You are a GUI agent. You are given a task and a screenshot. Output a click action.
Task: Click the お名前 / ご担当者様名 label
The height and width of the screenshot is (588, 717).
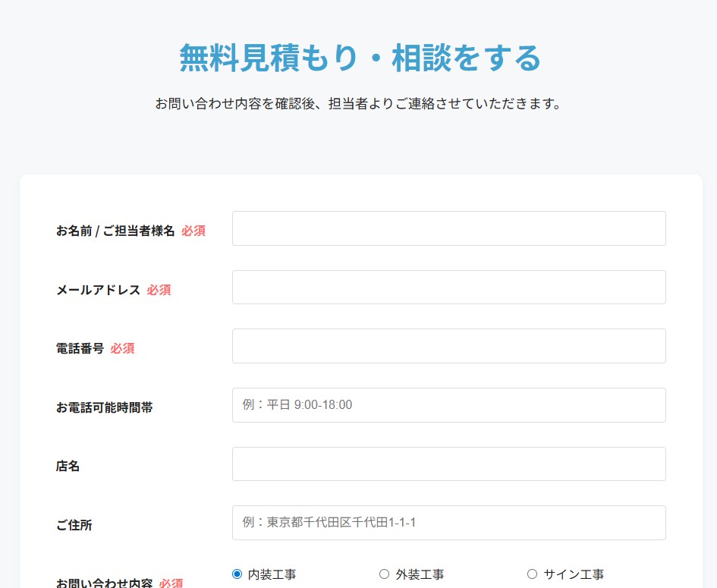click(x=115, y=231)
